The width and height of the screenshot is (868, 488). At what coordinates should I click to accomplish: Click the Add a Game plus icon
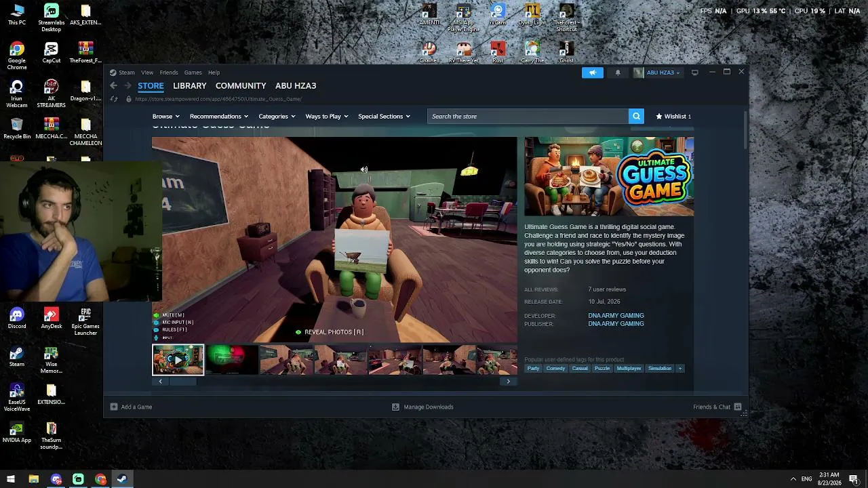click(x=114, y=407)
